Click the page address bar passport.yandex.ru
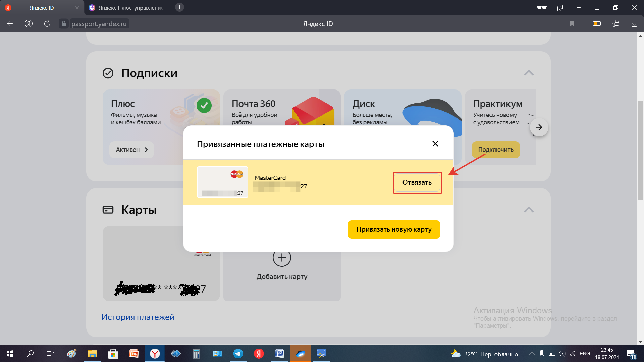This screenshot has width=644, height=362. [99, 24]
